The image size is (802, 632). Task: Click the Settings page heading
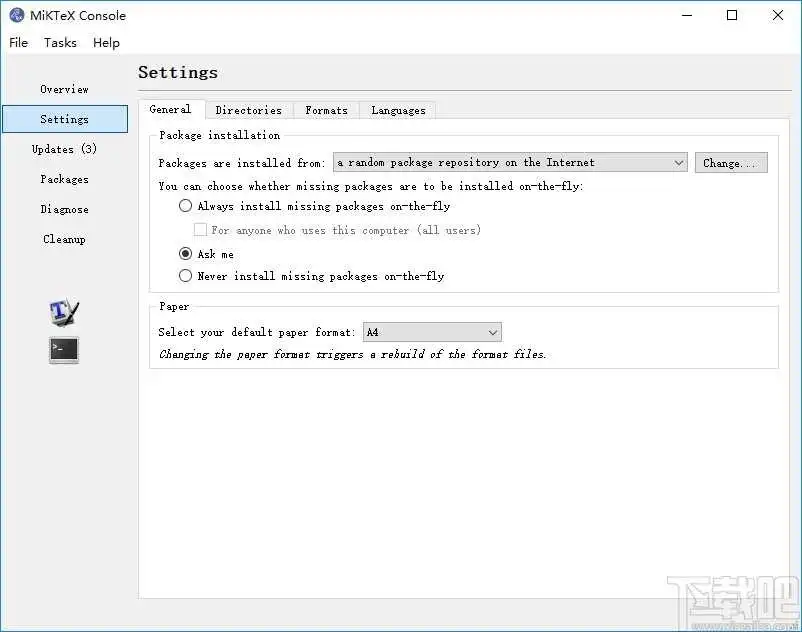click(x=178, y=72)
